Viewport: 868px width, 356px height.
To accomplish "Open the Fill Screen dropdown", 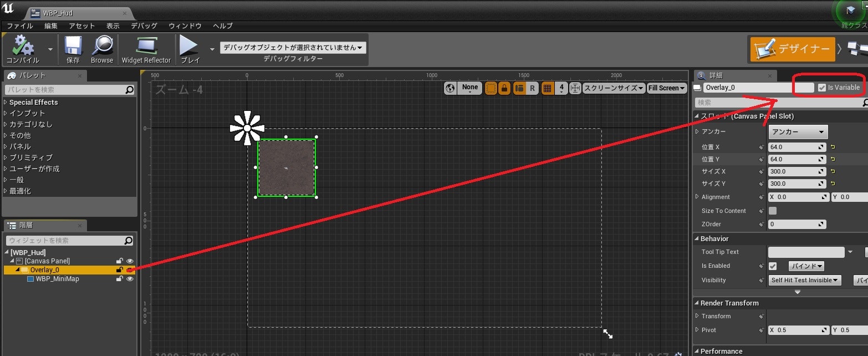I will [667, 88].
